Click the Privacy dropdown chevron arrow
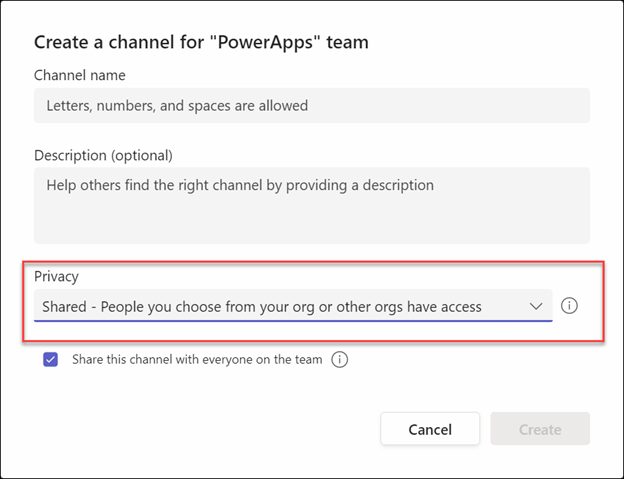 (x=536, y=306)
